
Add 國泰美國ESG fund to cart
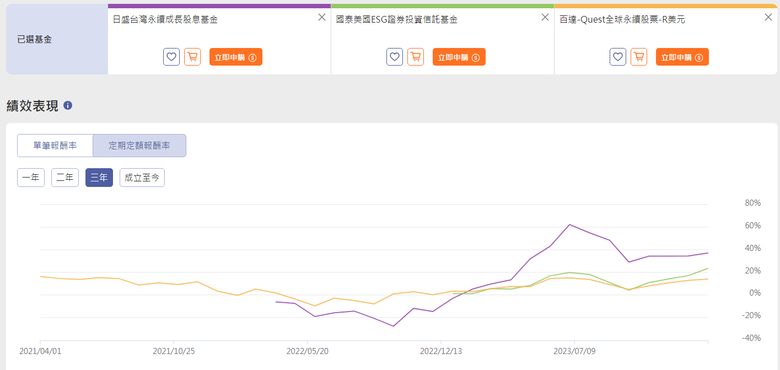point(415,57)
